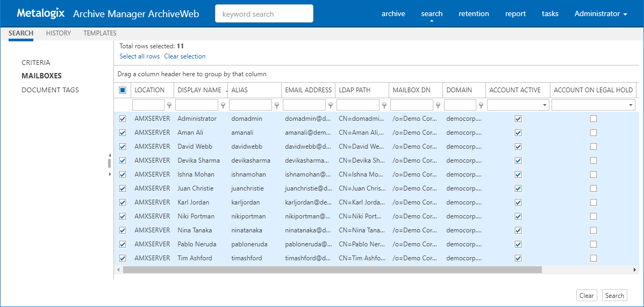Expand the Account Active filter dropdown
The image size is (644, 307).
(545, 106)
